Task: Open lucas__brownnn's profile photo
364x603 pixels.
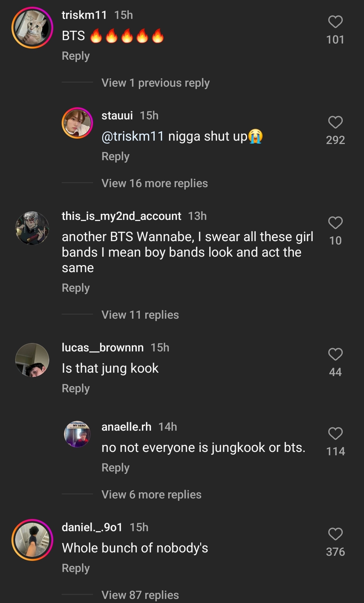Action: 32,360
